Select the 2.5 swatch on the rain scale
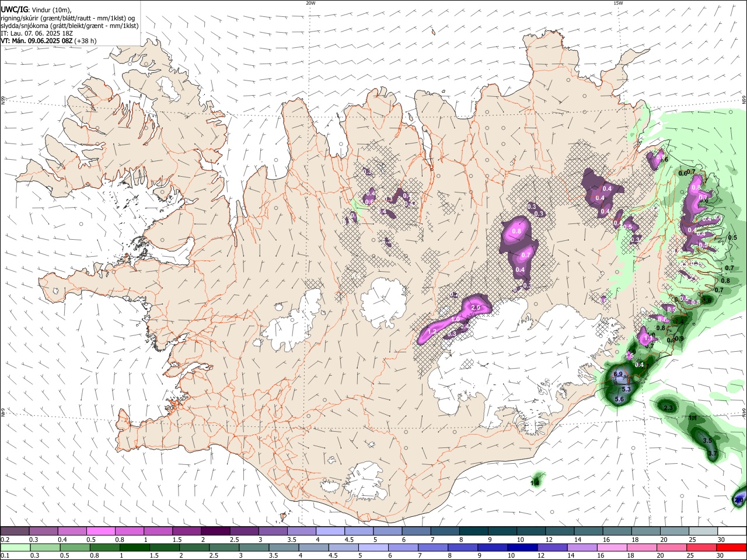The image size is (747, 560). 224,547
